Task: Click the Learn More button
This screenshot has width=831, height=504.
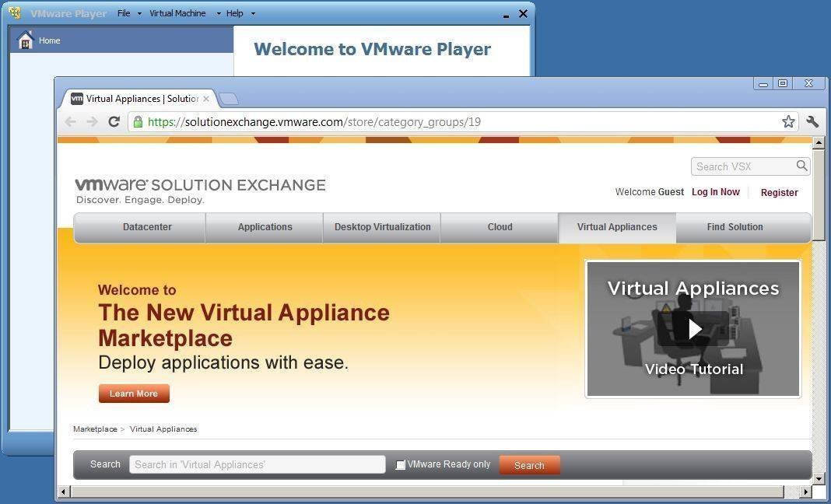Action: coord(134,394)
